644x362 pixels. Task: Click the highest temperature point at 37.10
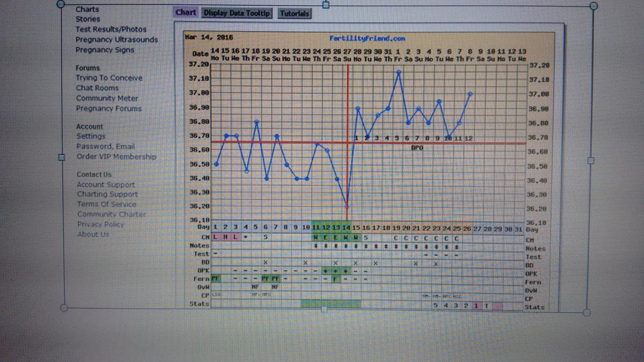pyautogui.click(x=398, y=71)
